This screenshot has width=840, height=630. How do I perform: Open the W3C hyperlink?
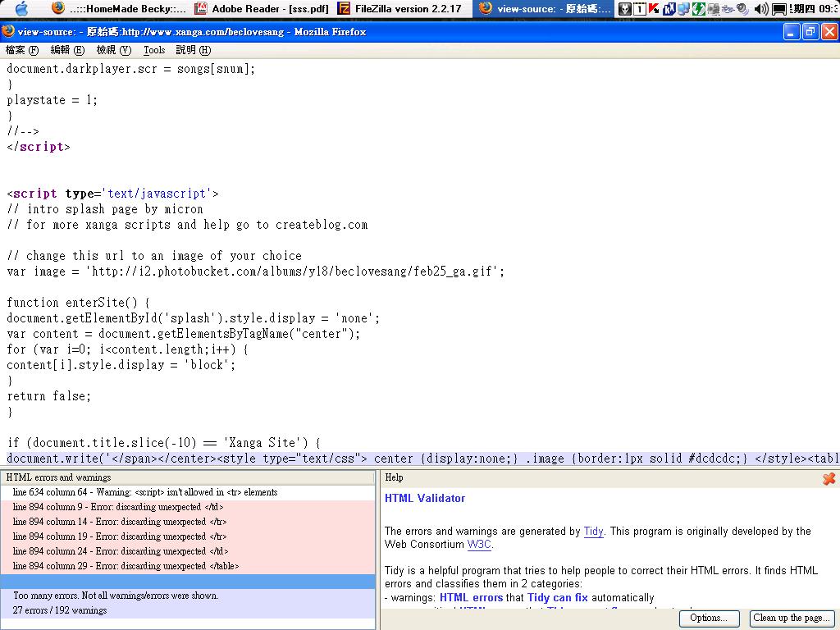point(479,545)
